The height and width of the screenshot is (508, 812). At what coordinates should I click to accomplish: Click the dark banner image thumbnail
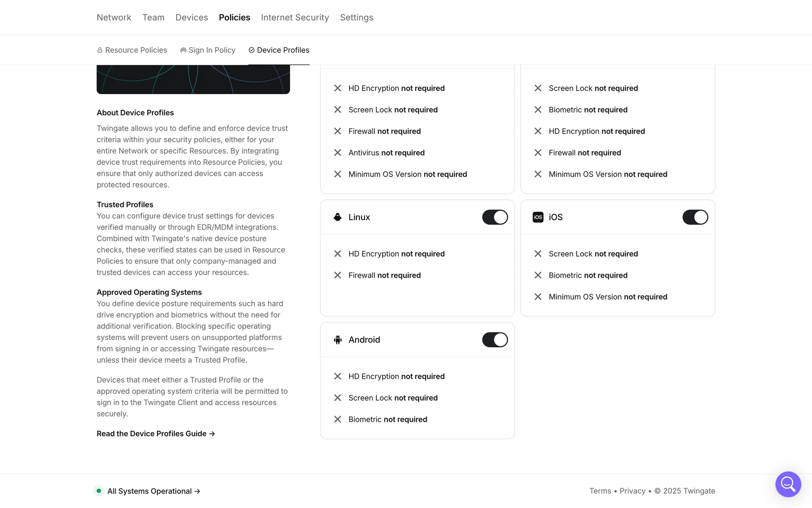193,80
